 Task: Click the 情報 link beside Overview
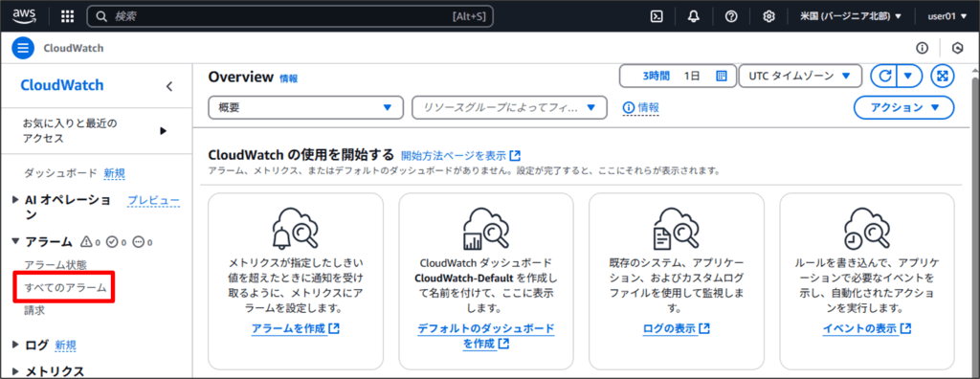(x=289, y=78)
